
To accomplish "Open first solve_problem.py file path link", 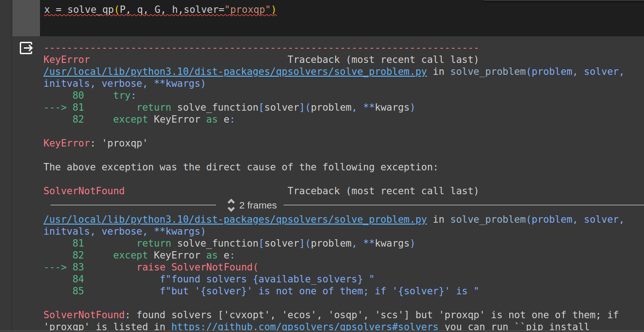I will (x=235, y=72).
